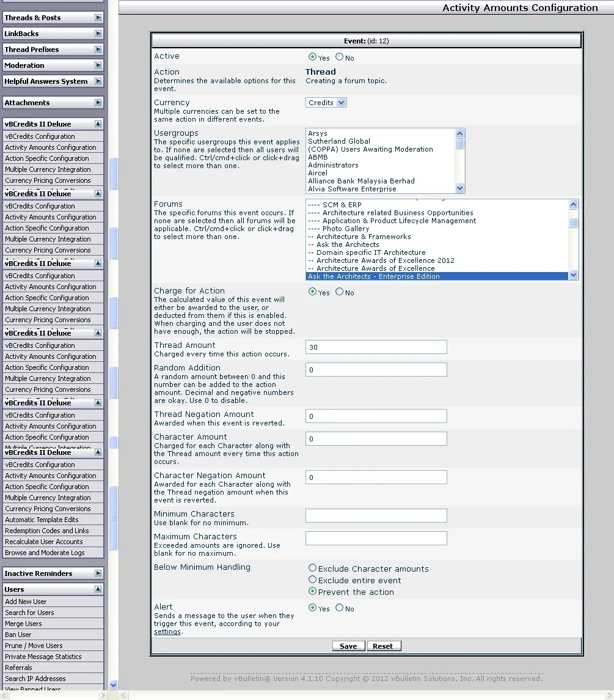Screen dimensions: 614x700
Task: Set Active to Yes
Action: pyautogui.click(x=312, y=57)
